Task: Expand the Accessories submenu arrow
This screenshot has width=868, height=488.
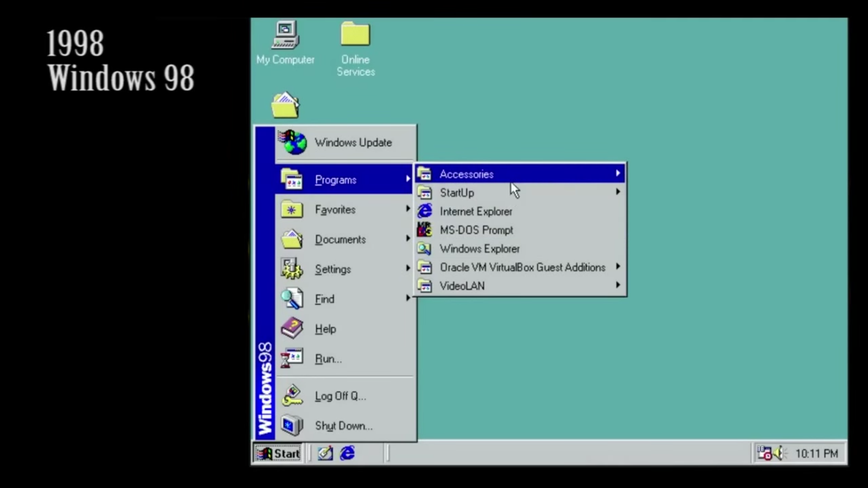Action: tap(617, 174)
